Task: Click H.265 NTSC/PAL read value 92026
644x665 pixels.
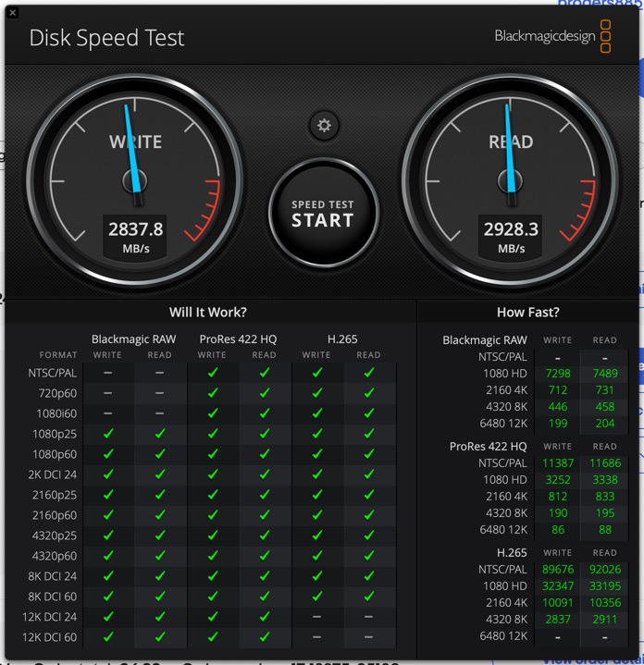Action: [605, 570]
